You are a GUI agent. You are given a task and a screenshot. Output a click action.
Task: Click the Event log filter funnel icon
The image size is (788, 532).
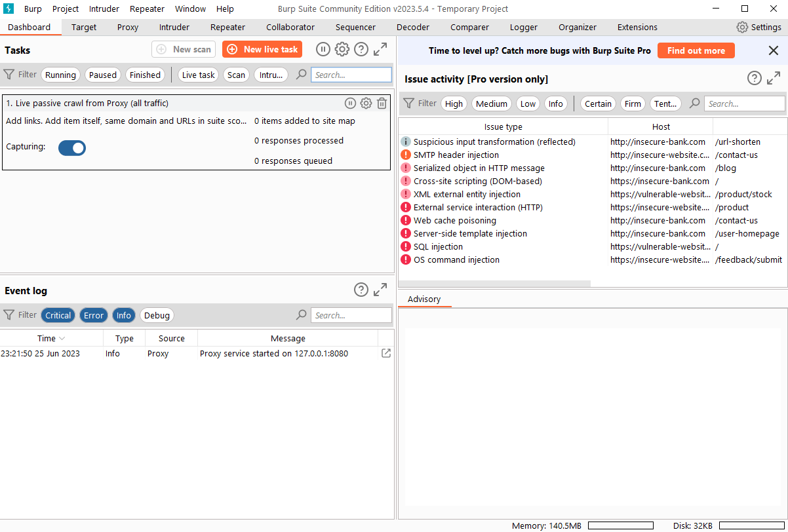pyautogui.click(x=9, y=315)
